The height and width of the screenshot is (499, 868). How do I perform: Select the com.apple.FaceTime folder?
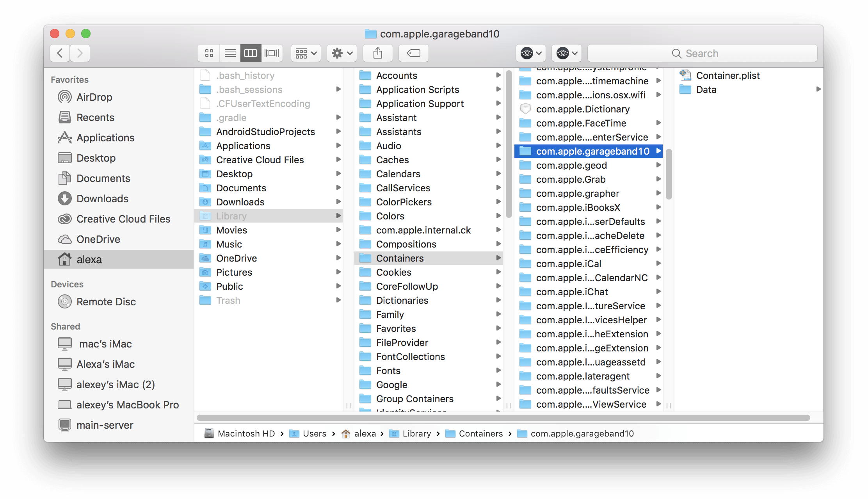[x=589, y=123]
